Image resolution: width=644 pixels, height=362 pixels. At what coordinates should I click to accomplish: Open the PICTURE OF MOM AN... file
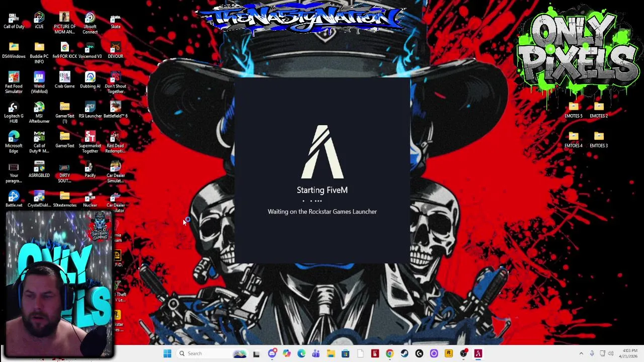pos(65,23)
